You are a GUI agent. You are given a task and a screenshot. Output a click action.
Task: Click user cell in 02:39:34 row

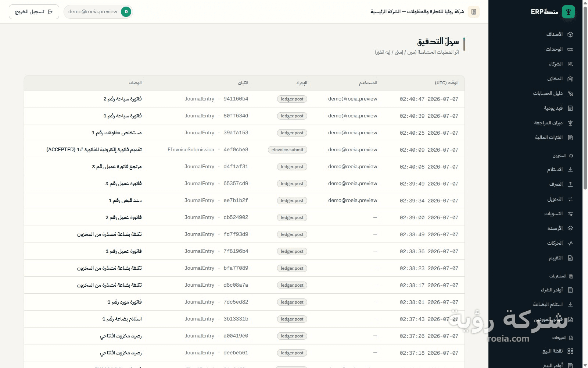(353, 201)
